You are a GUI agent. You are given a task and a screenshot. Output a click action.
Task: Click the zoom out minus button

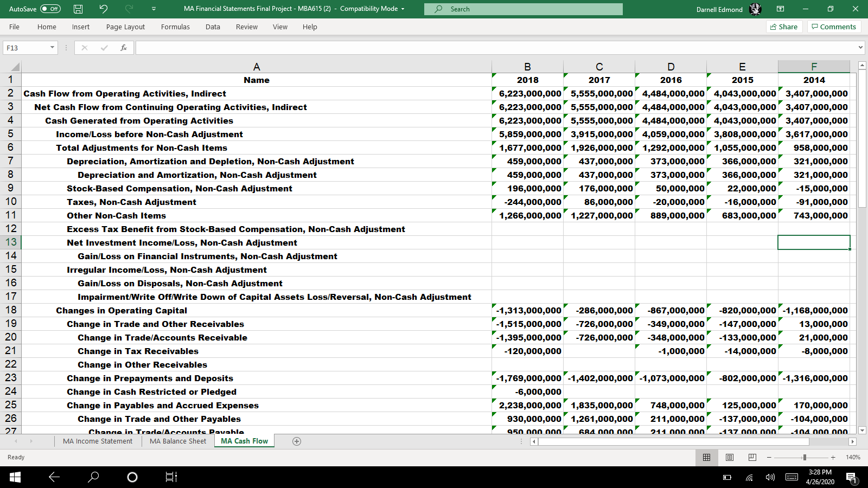coord(769,457)
